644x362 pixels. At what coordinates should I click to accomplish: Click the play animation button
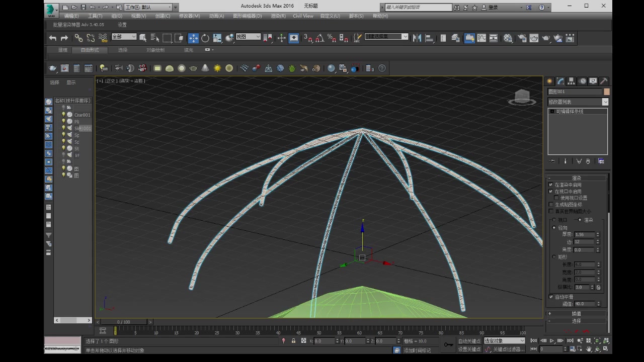(552, 341)
